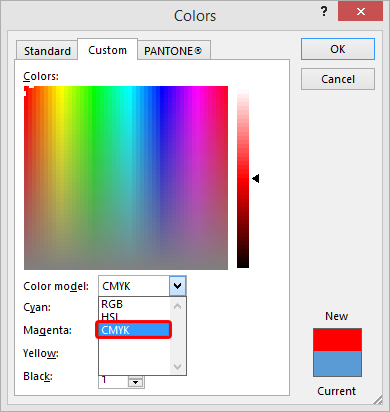Click the Black value spinner arrow
390x412 pixels.
click(x=135, y=382)
